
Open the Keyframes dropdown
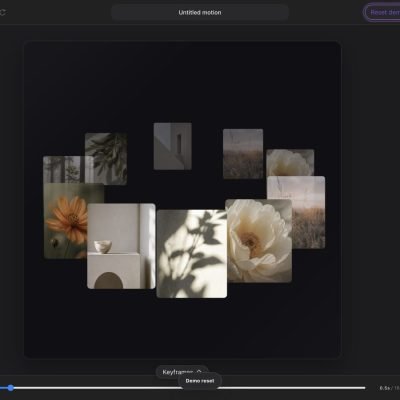(x=182, y=372)
